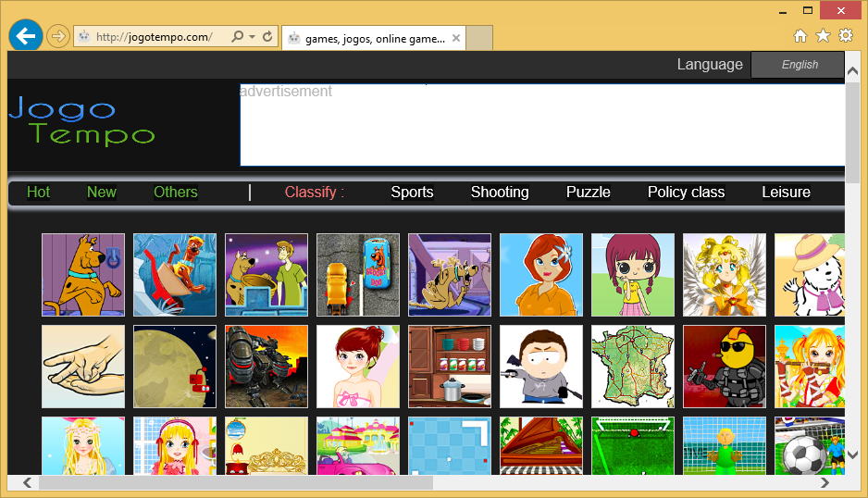Open Favorites star icon

pyautogui.click(x=824, y=36)
